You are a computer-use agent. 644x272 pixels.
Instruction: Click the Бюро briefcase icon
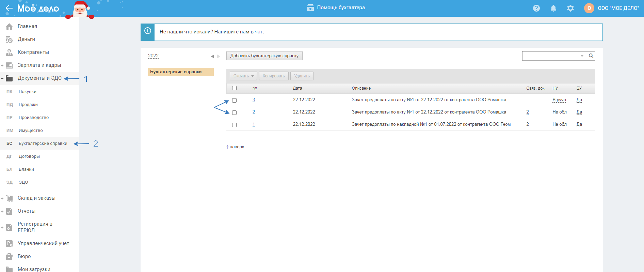tap(9, 257)
